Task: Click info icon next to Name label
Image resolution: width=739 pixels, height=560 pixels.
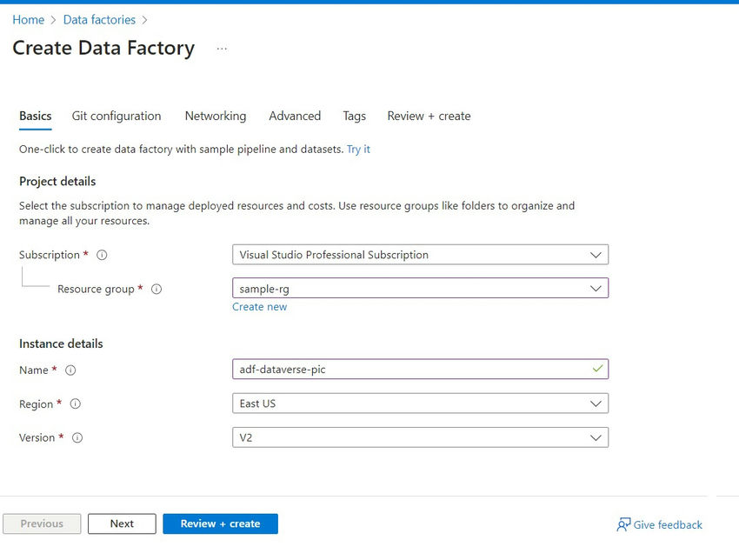Action: tap(70, 370)
